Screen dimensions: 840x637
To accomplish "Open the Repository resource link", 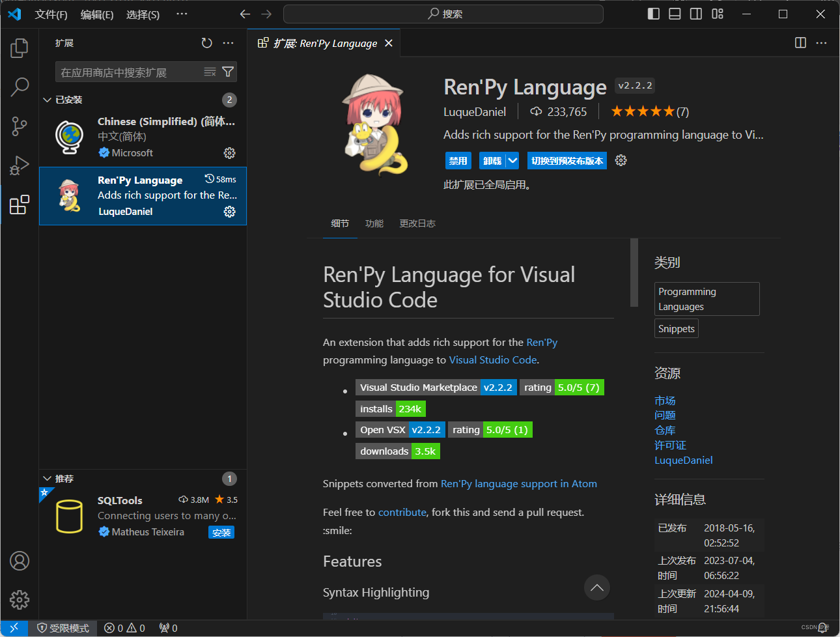I will 665,430.
